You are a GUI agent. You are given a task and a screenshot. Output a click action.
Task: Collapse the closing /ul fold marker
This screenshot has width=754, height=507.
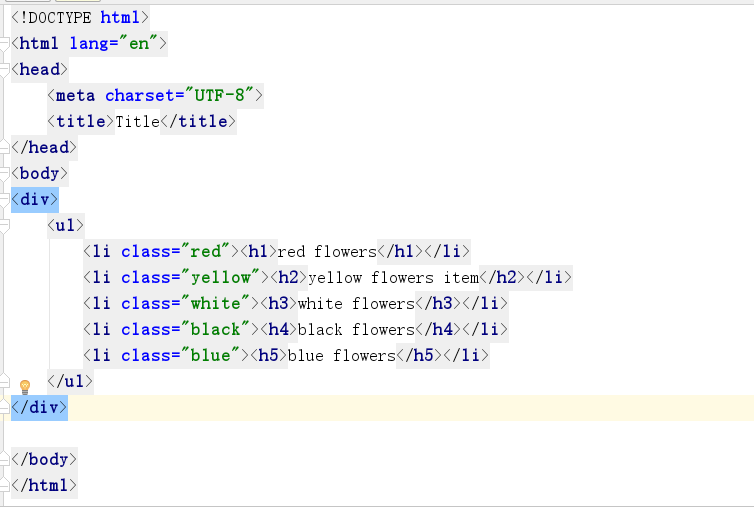point(4,381)
